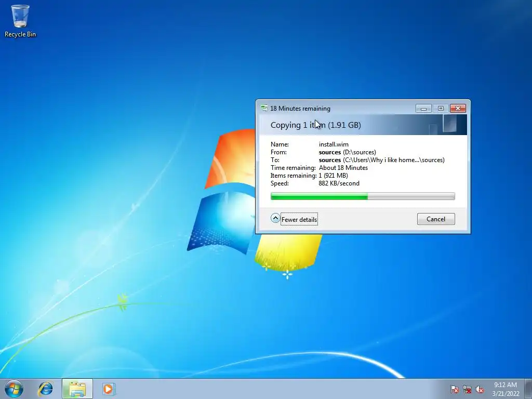The image size is (532, 399).
Task: Open the Recycle Bin desktop icon
Action: click(x=20, y=21)
